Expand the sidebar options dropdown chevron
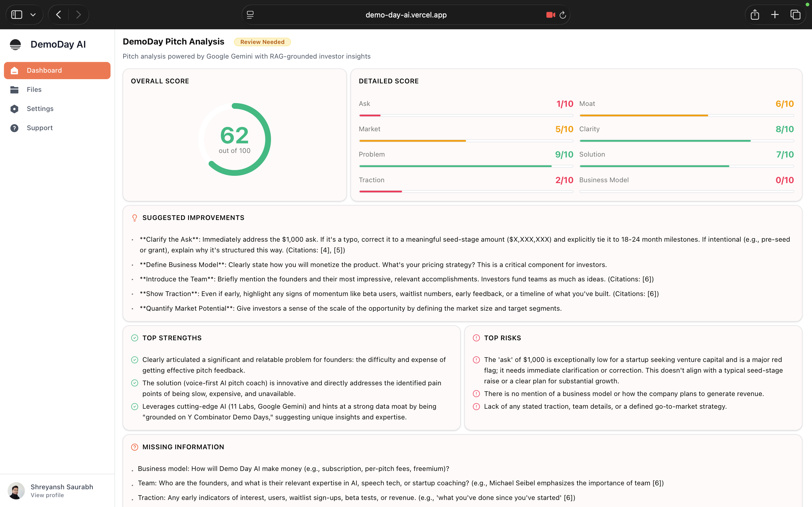 pyautogui.click(x=33, y=14)
